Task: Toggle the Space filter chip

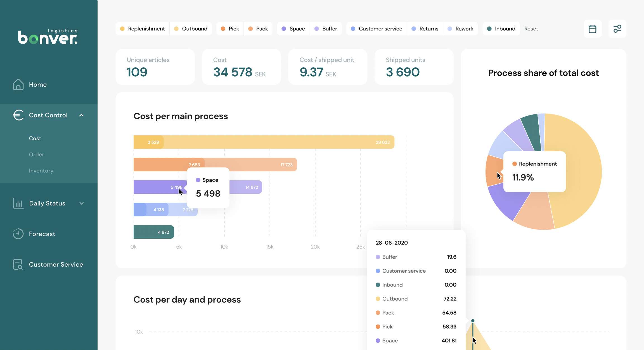Action: click(293, 29)
